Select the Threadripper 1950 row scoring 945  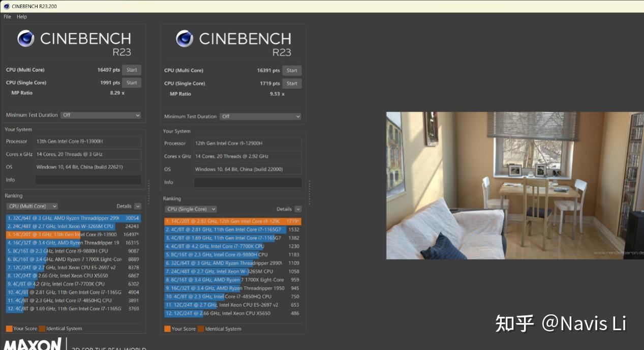233,288
